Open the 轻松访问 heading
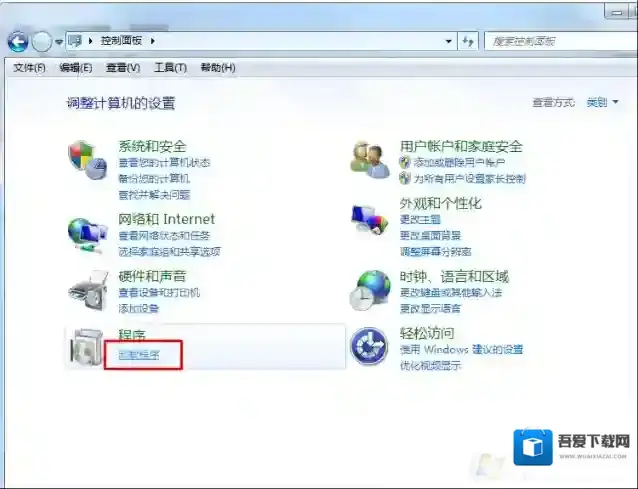 pos(427,333)
